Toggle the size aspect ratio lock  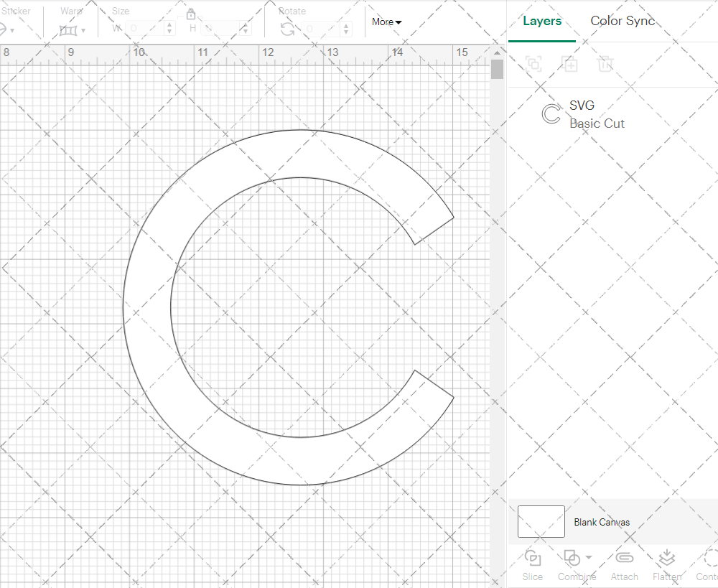coord(191,14)
